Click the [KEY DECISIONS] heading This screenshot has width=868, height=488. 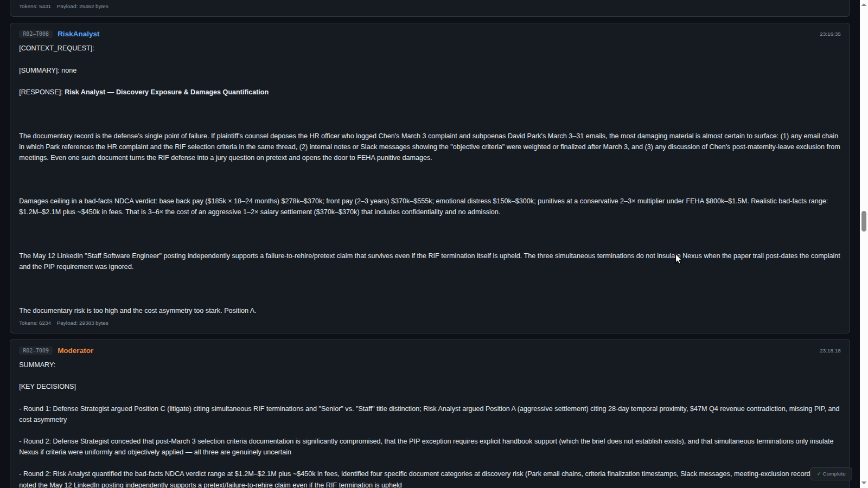click(47, 387)
